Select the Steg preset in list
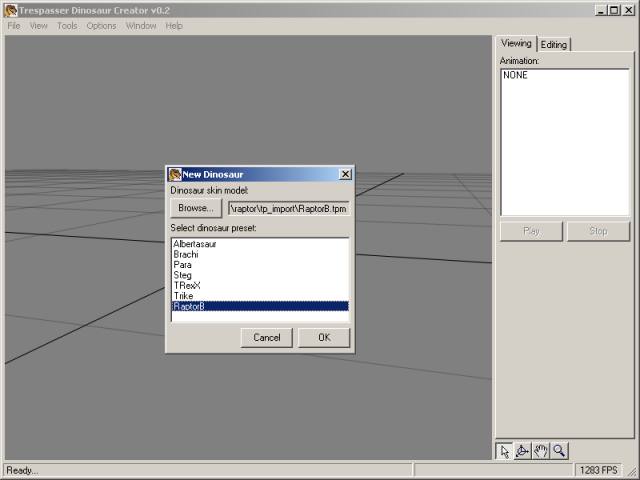 pos(182,275)
